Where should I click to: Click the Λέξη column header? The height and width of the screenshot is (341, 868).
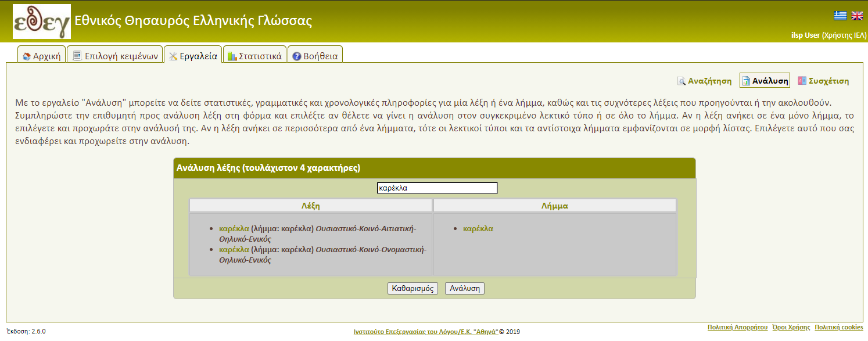(x=311, y=206)
